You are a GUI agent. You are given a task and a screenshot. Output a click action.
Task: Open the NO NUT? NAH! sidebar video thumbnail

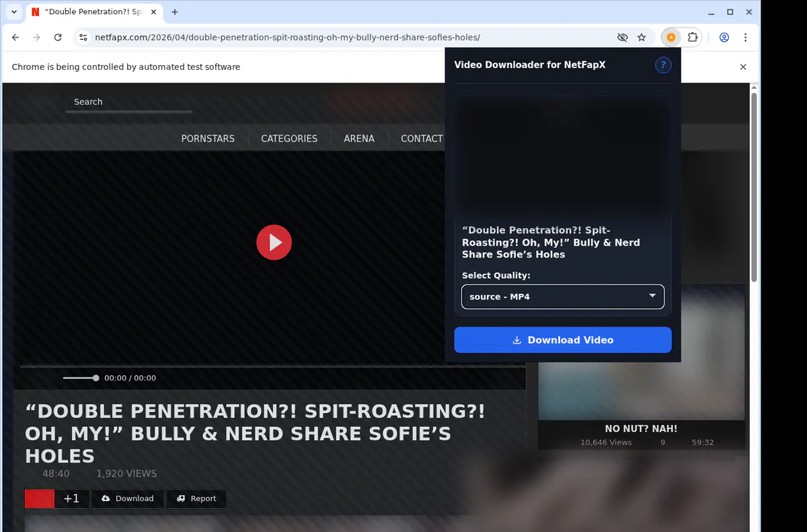coord(642,354)
